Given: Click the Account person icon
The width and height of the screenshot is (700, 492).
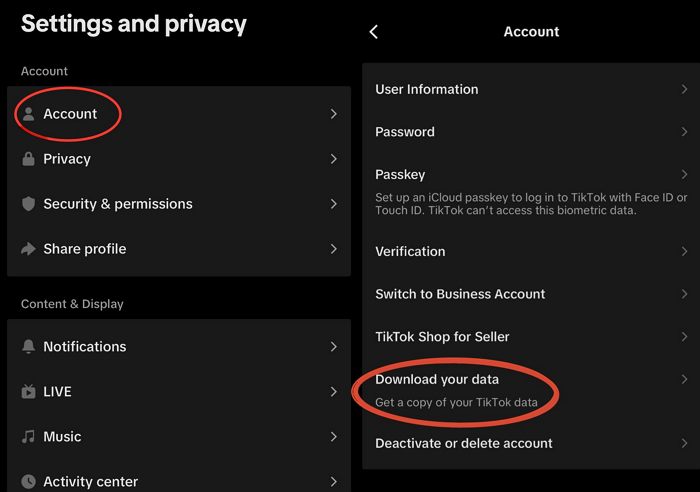Looking at the screenshot, I should (29, 114).
